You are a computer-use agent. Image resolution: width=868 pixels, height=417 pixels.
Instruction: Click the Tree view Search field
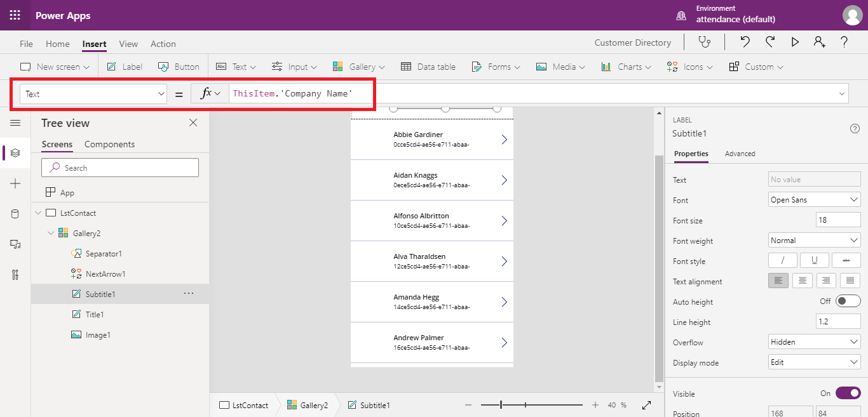tap(120, 168)
